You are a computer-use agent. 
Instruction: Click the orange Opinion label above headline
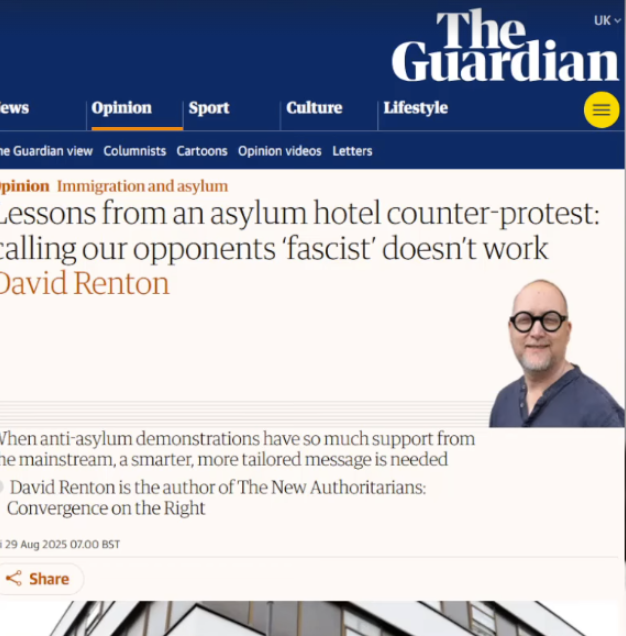24,186
